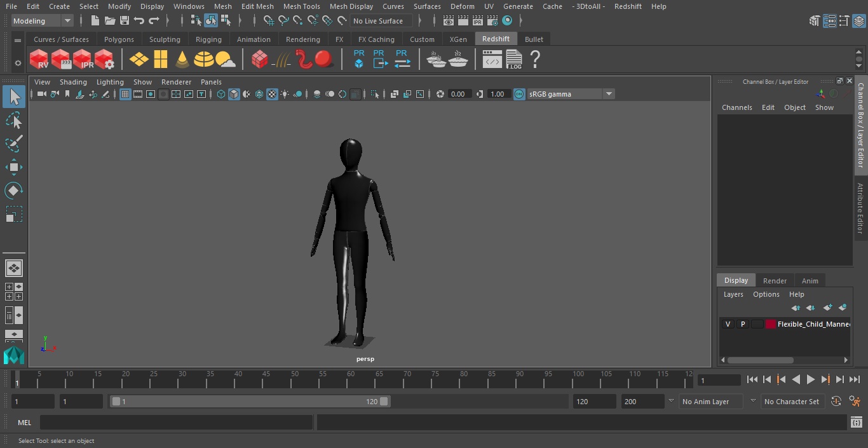
Task: Create a Redshift spot light cone
Action: pos(182,60)
